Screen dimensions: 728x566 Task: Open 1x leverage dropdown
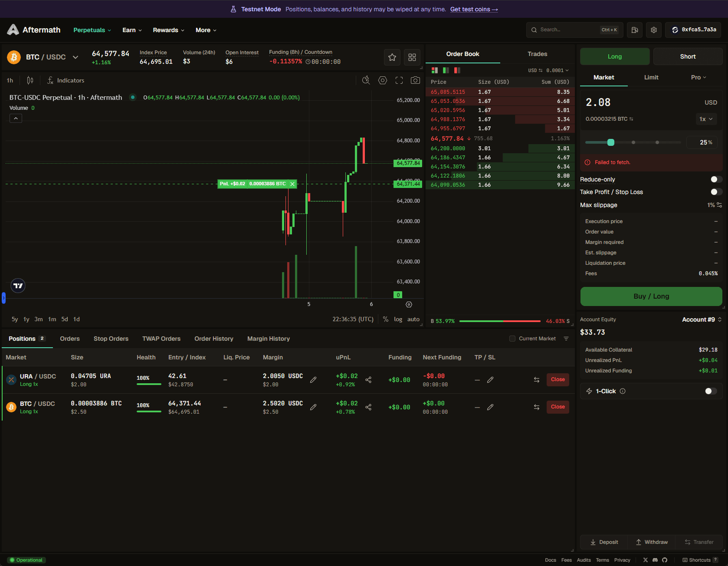pos(706,119)
